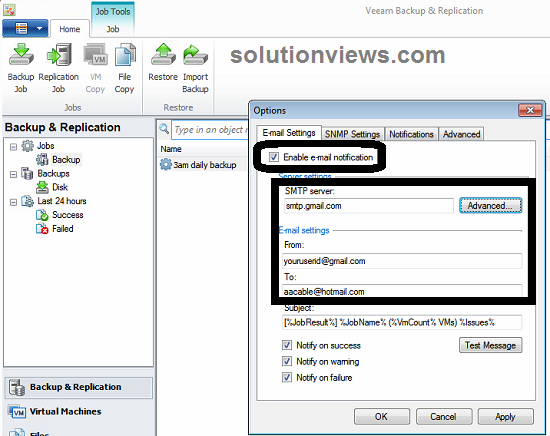
Task: Collapse the Backups tree node
Action: click(13, 174)
